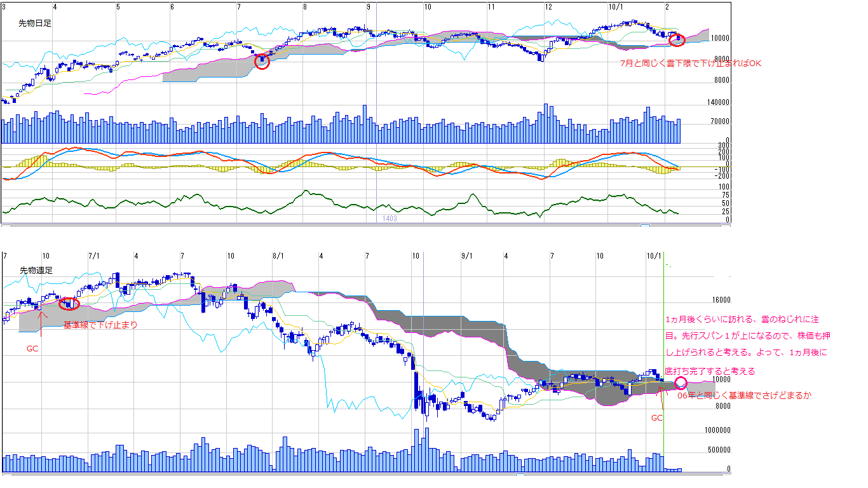868x488 pixels.
Task: Click the weekly chart horizontal scrollbar thumb
Action: 520,475
